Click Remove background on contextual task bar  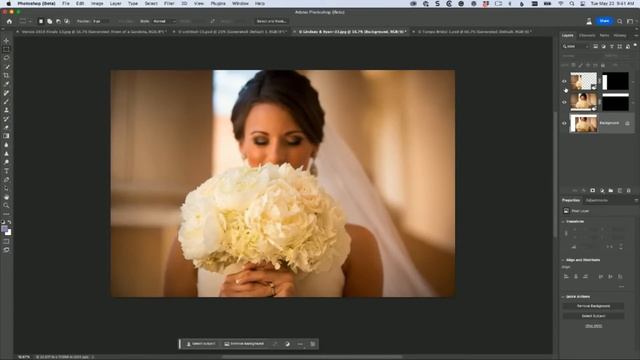point(244,344)
